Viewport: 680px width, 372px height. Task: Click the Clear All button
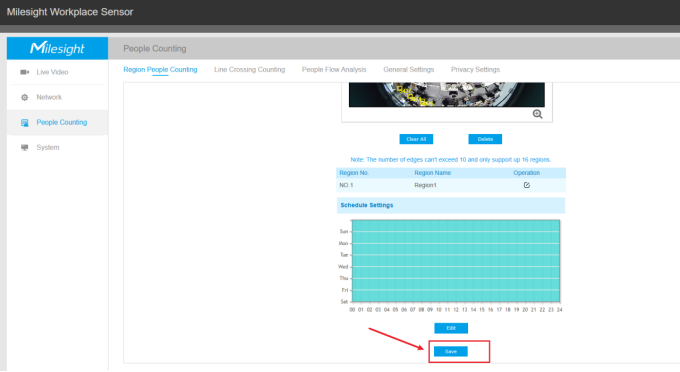tap(416, 139)
